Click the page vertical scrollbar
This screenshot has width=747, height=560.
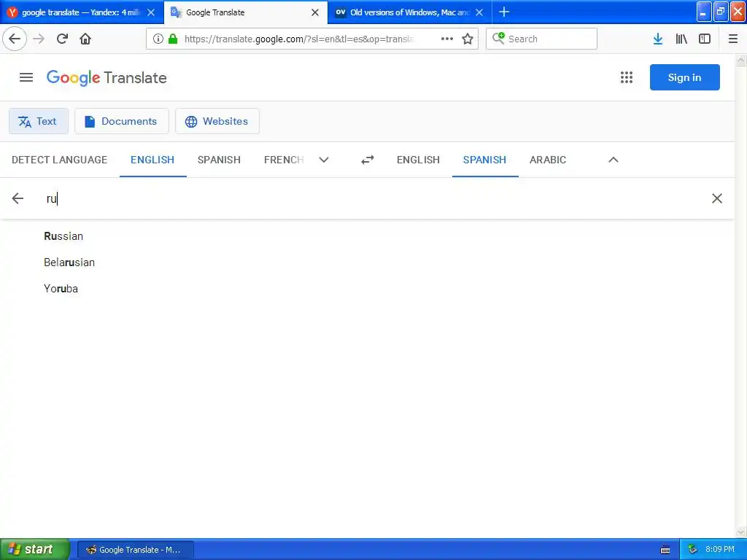coord(741,295)
